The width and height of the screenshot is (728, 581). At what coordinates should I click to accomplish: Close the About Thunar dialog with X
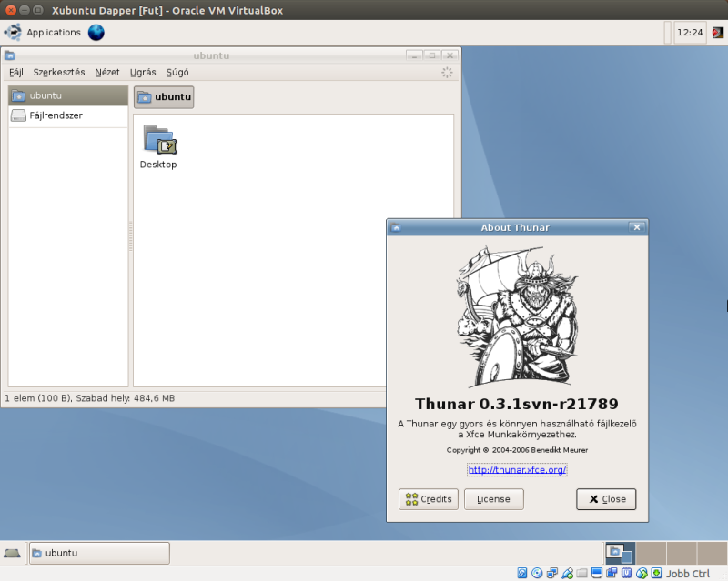637,227
